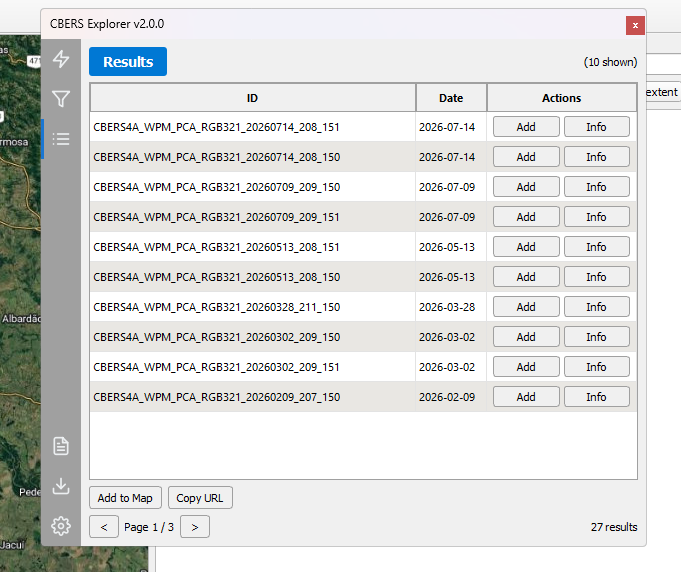
Task: Add scene 20260709_209_151
Action: 526,217
